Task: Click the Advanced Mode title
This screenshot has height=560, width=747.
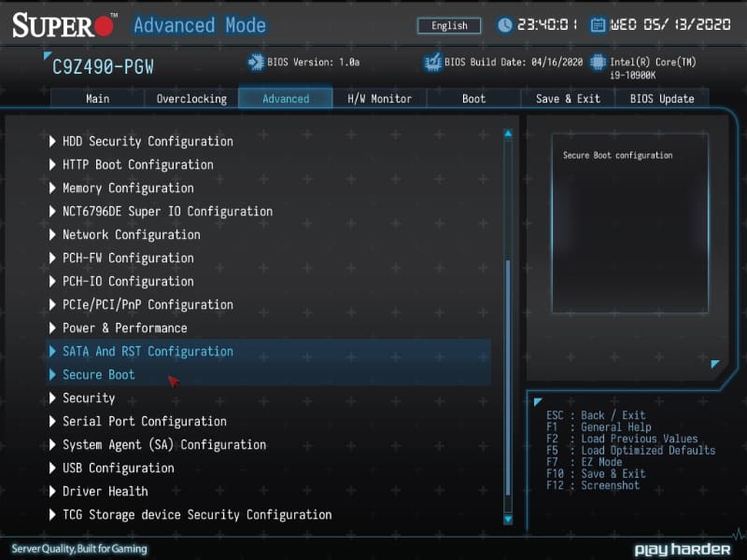Action: [199, 25]
